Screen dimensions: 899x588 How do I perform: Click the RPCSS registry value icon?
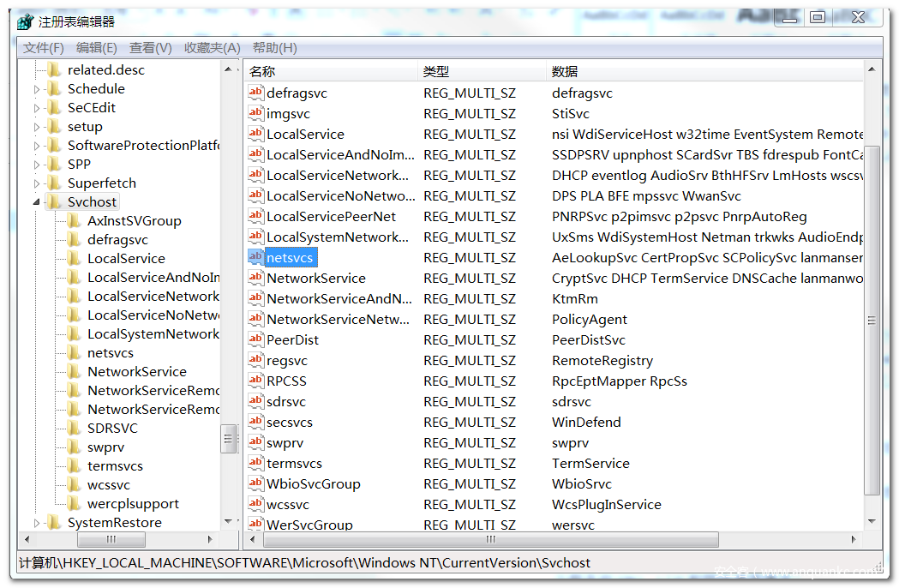pyautogui.click(x=255, y=381)
